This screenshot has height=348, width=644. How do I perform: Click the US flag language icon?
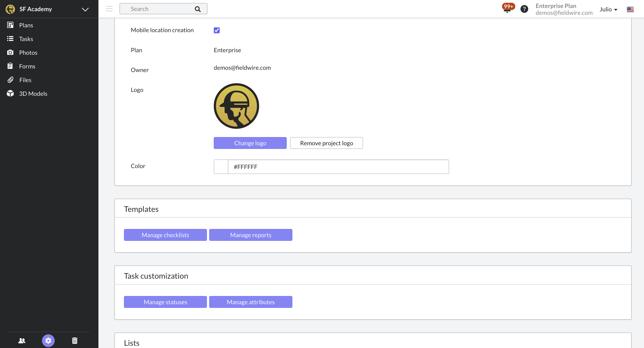tap(630, 9)
